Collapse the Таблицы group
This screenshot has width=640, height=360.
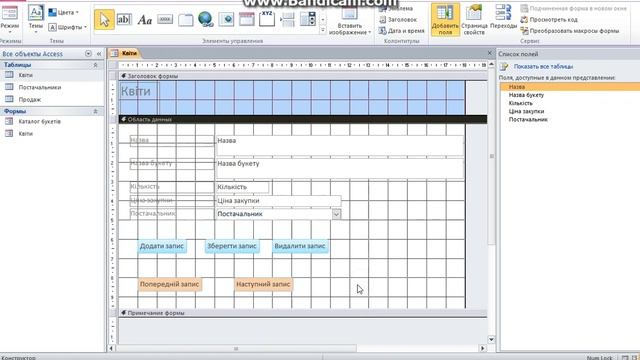[96, 65]
